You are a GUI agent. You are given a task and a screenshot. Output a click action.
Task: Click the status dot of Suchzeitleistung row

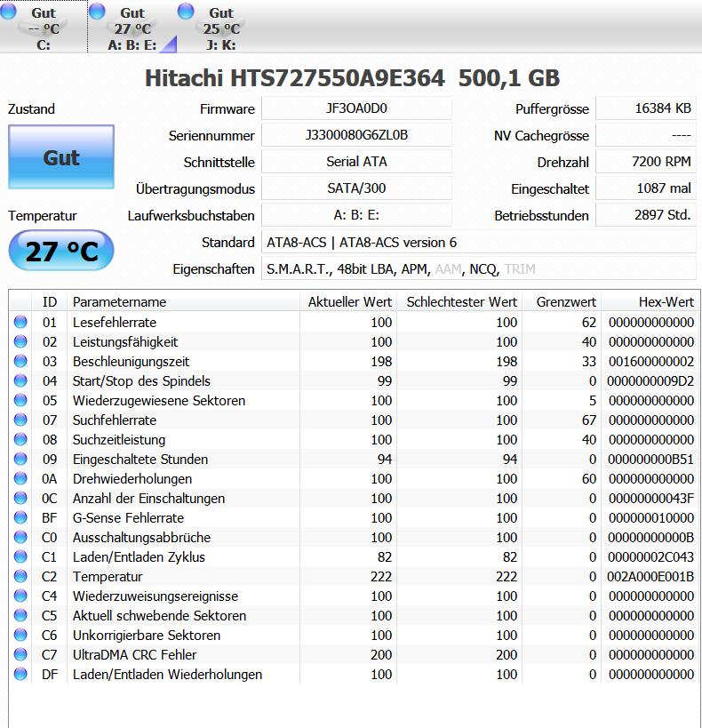(20, 439)
